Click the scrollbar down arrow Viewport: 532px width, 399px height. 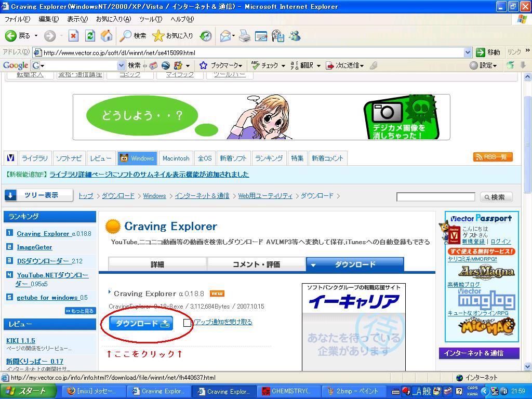click(528, 366)
